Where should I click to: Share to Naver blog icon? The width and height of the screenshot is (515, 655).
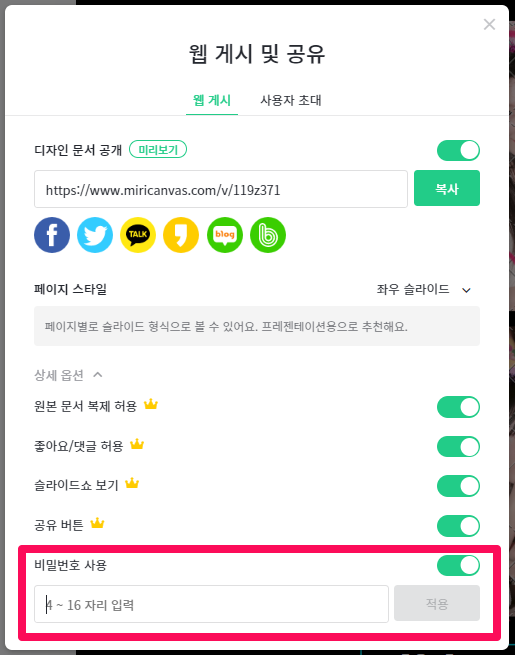coord(225,235)
